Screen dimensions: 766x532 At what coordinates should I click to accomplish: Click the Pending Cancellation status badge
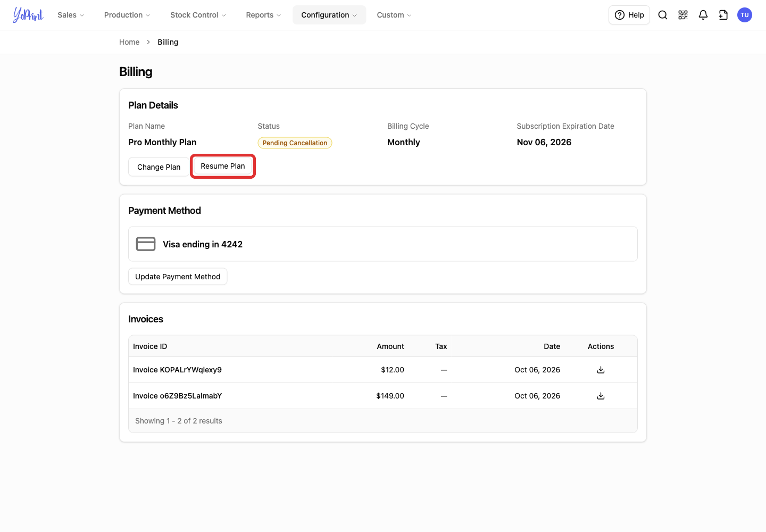coord(295,143)
